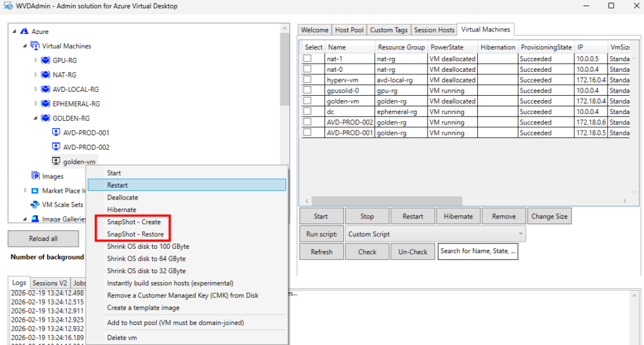Click the Reload all button
Image resolution: width=644 pixels, height=345 pixels.
[43, 239]
